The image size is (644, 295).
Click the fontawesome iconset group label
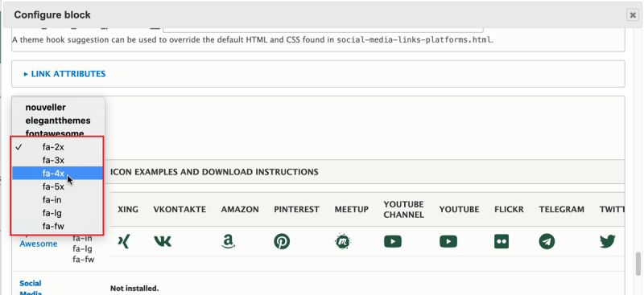click(x=55, y=133)
